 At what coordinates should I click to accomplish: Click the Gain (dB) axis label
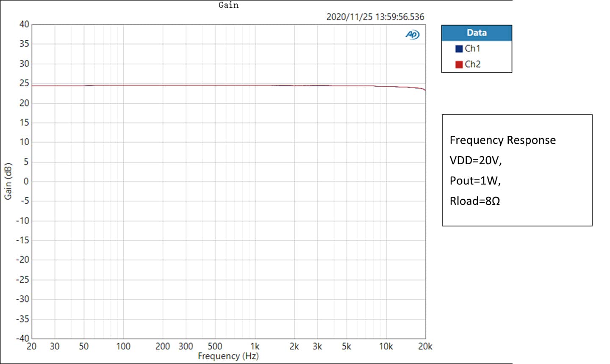click(8, 181)
